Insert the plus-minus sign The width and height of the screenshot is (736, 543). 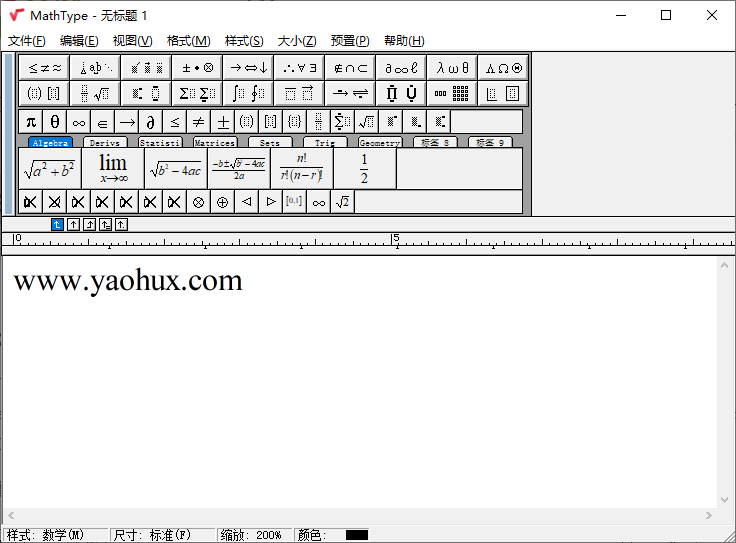coord(223,122)
